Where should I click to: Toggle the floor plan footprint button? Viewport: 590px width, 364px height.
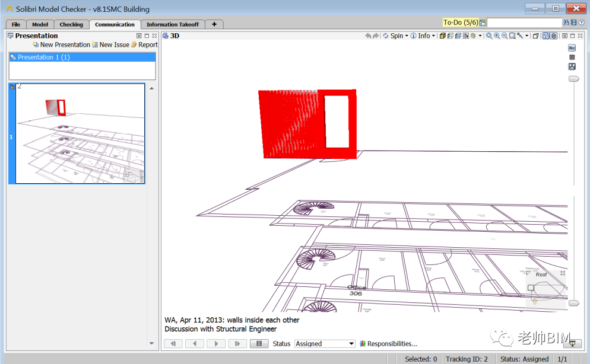click(572, 66)
